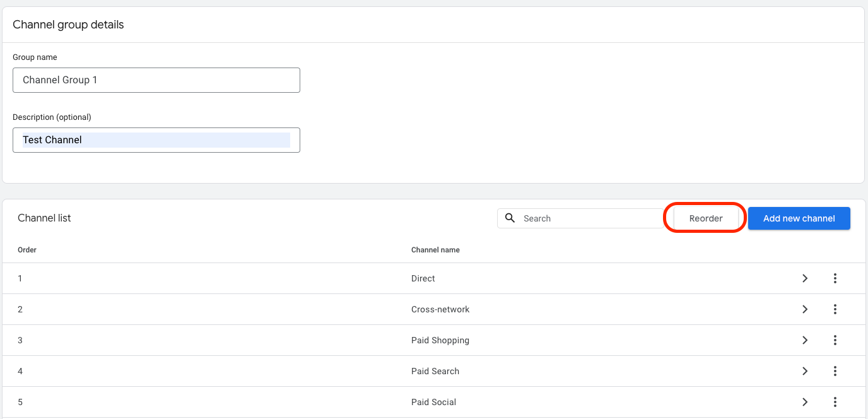Expand the Paid Search row chevron
The image size is (868, 419).
pos(805,371)
